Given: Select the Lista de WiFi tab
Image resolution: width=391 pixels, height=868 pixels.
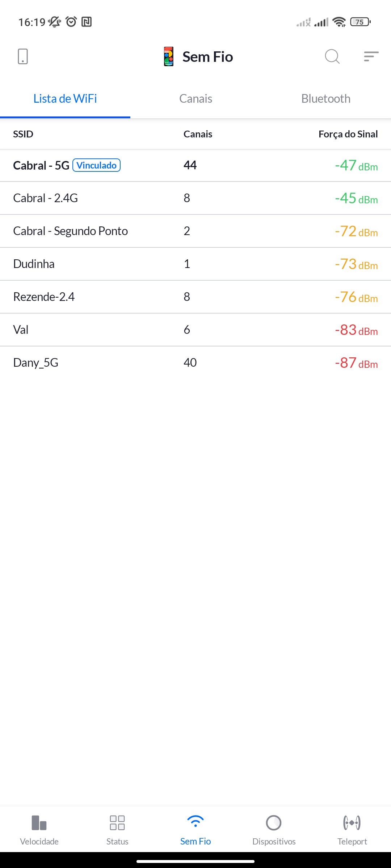Looking at the screenshot, I should tap(65, 99).
